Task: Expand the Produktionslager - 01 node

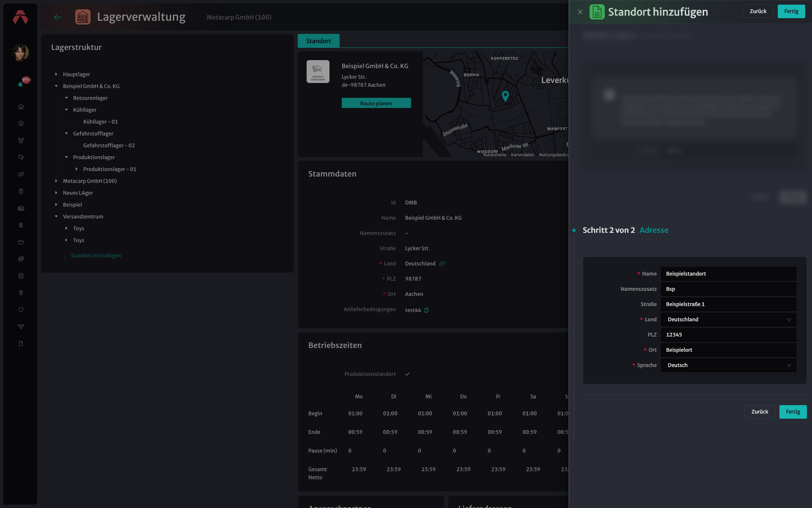Action: [x=77, y=169]
